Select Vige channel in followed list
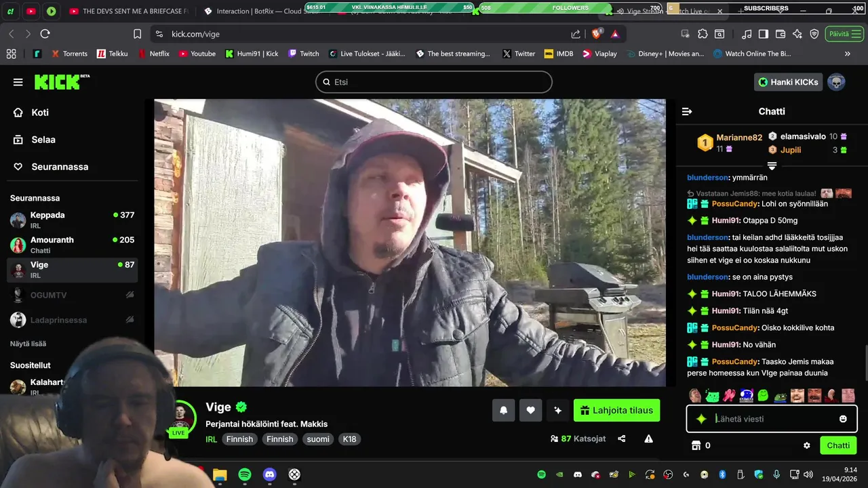This screenshot has height=488, width=868. click(72, 270)
